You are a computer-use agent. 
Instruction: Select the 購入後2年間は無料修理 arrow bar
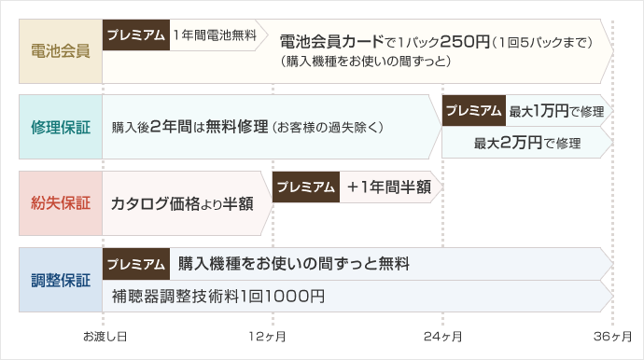click(x=272, y=127)
